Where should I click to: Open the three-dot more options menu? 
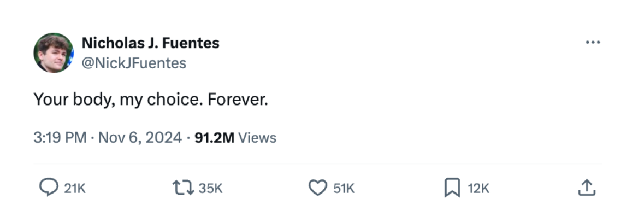[593, 42]
